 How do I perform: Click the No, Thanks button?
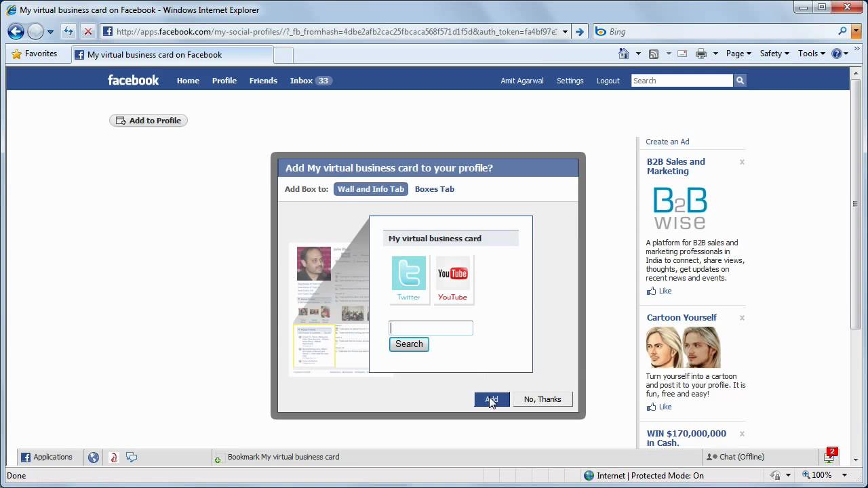[x=542, y=399]
